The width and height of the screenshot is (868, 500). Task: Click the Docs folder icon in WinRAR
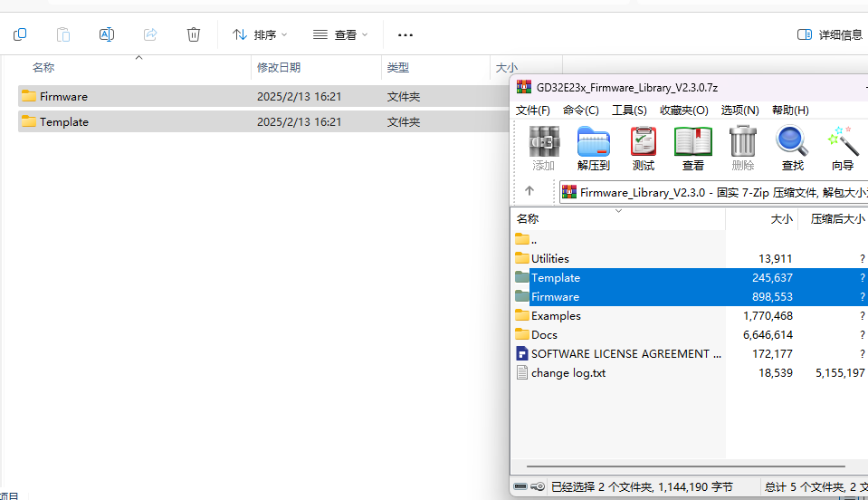pos(522,334)
